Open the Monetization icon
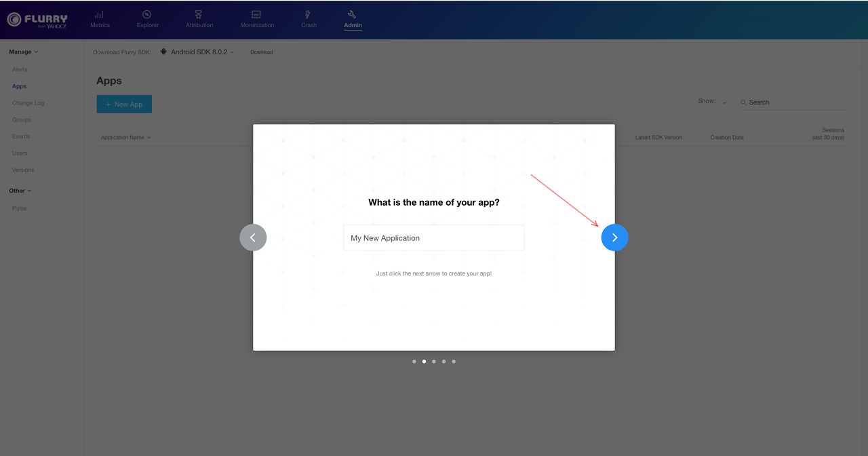The height and width of the screenshot is (456, 868). point(256,15)
